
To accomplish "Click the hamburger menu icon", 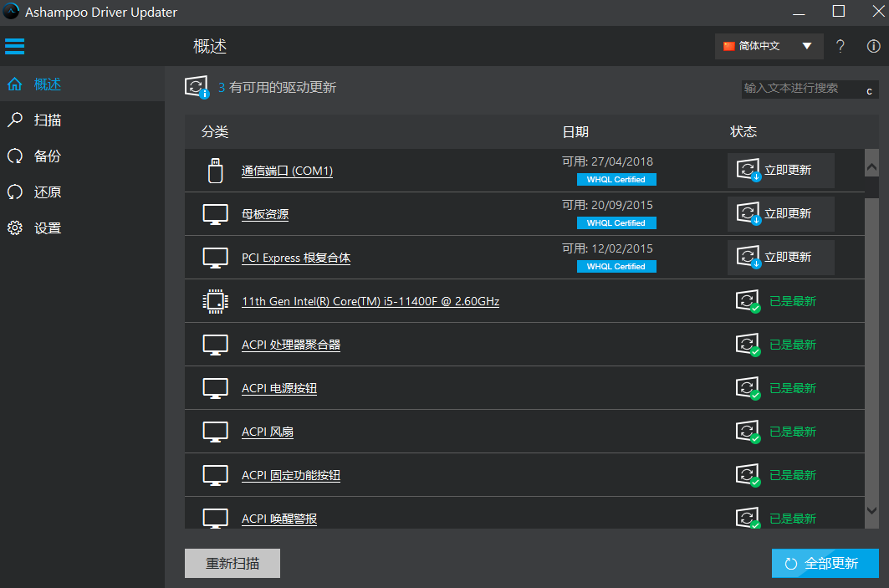I will coord(14,46).
